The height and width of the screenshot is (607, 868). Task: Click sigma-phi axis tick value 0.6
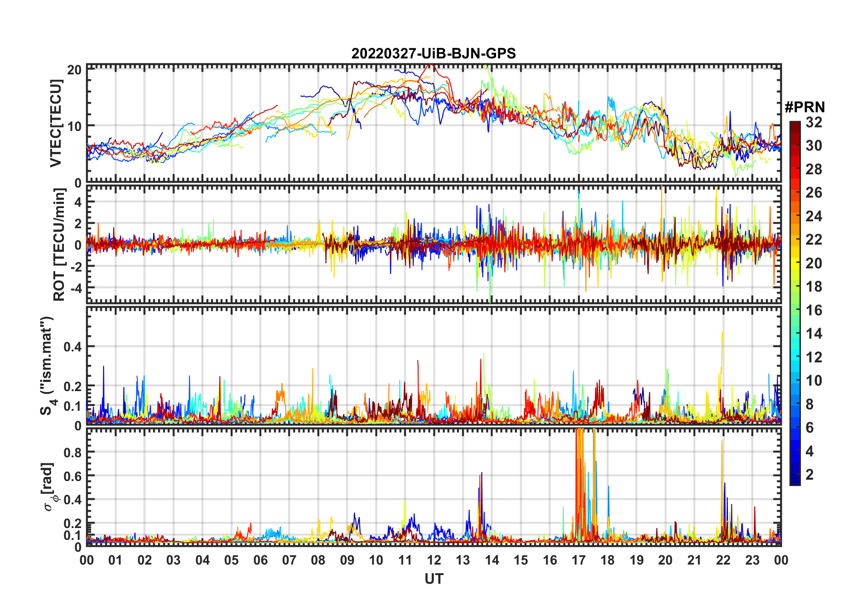tap(73, 476)
